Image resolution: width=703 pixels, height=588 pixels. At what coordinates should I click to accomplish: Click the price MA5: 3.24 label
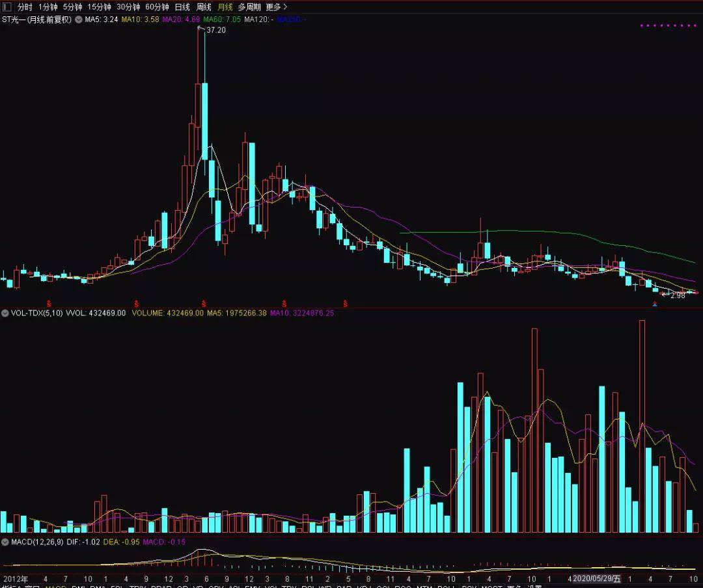pyautogui.click(x=102, y=20)
